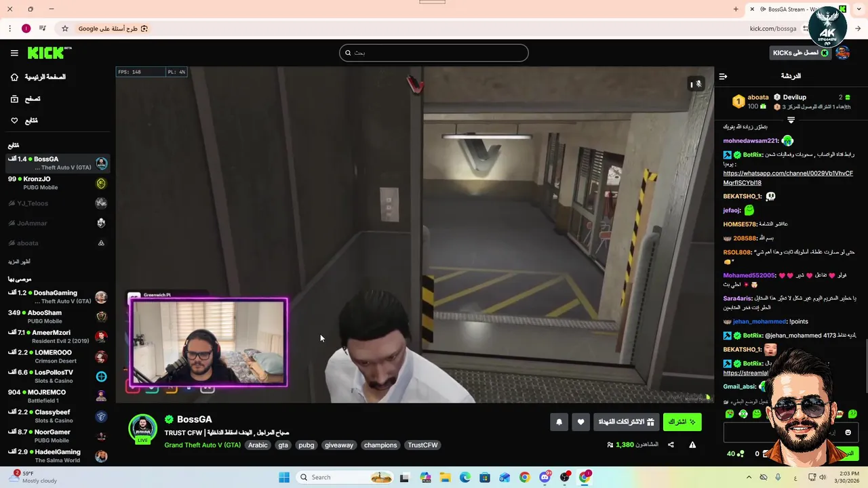Open Windows Start button
This screenshot has height=488, width=868.
tap(284, 477)
